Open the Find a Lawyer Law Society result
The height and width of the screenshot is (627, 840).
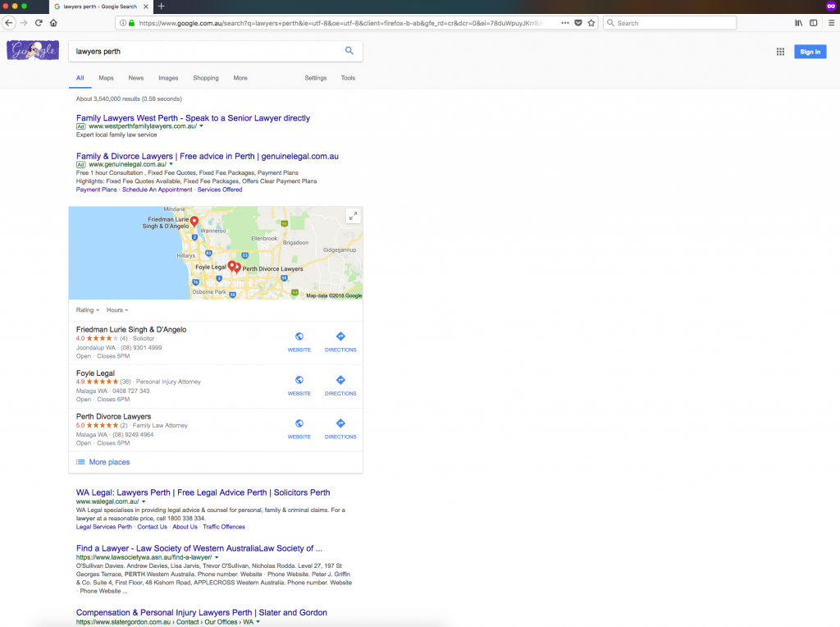point(199,548)
